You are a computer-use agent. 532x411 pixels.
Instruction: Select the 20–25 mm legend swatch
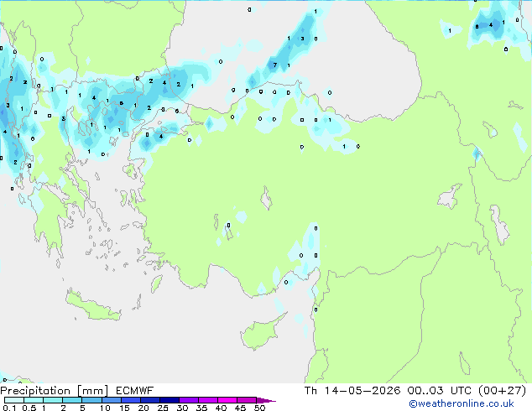coord(150,400)
